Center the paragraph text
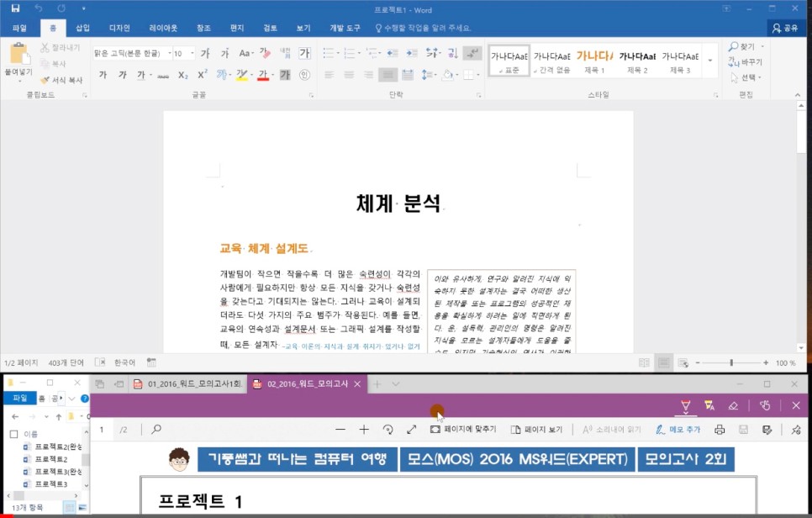The height and width of the screenshot is (518, 812). pos(349,75)
